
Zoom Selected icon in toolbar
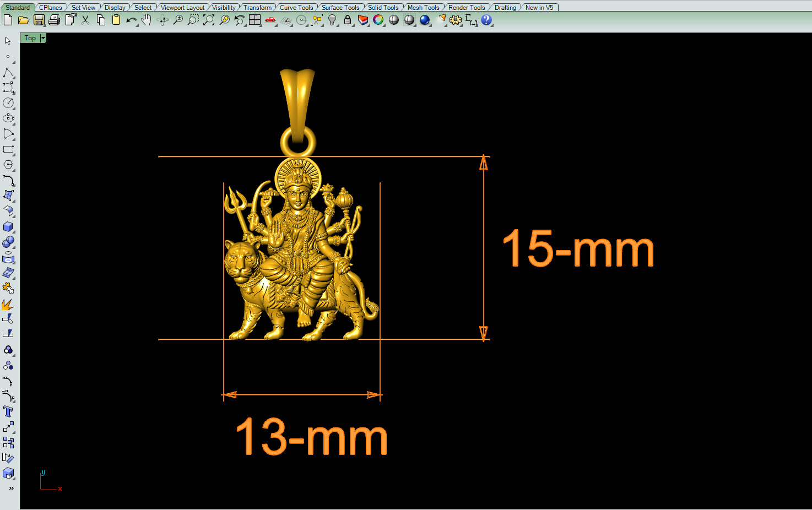tap(224, 20)
